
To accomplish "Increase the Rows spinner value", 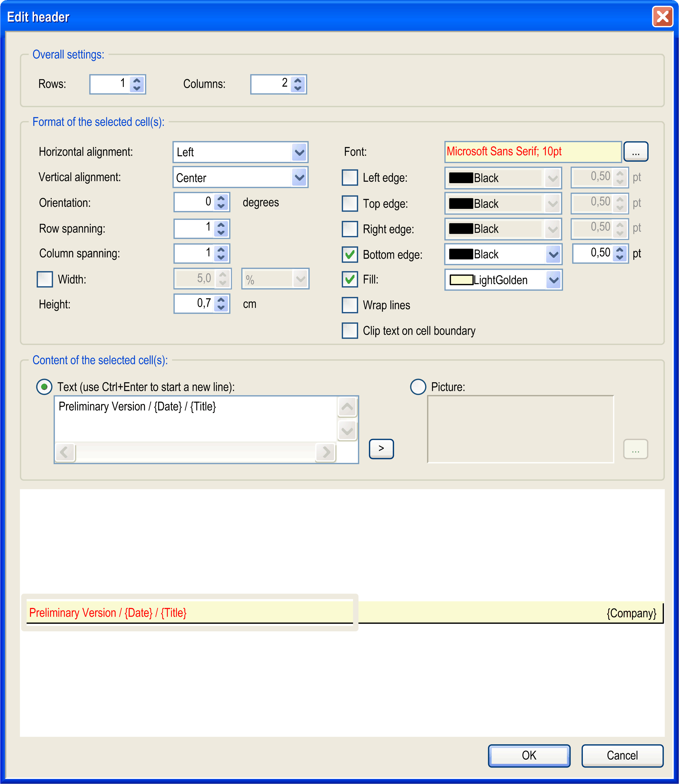I will point(137,80).
